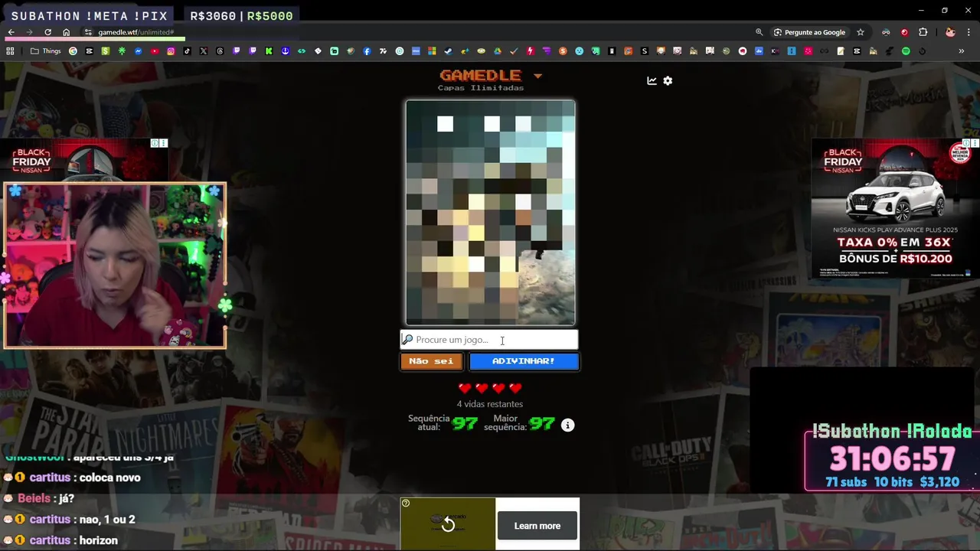This screenshot has width=980, height=551.
Task: Open the Kick bookmark
Action: point(269,51)
